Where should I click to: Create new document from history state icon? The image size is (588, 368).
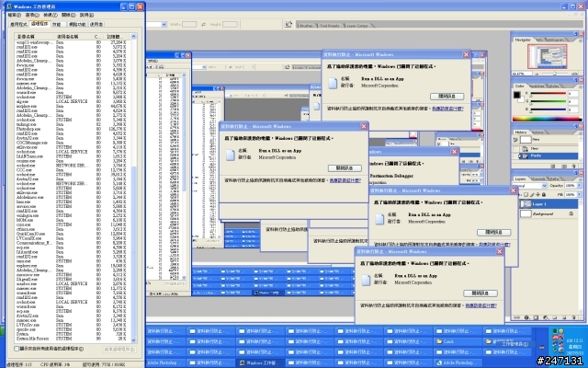coord(553,166)
